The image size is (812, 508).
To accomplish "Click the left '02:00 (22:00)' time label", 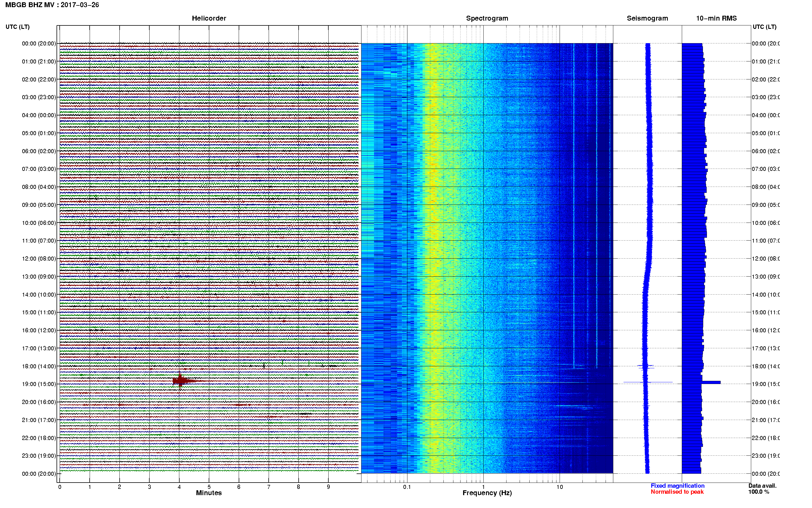I will (x=39, y=79).
